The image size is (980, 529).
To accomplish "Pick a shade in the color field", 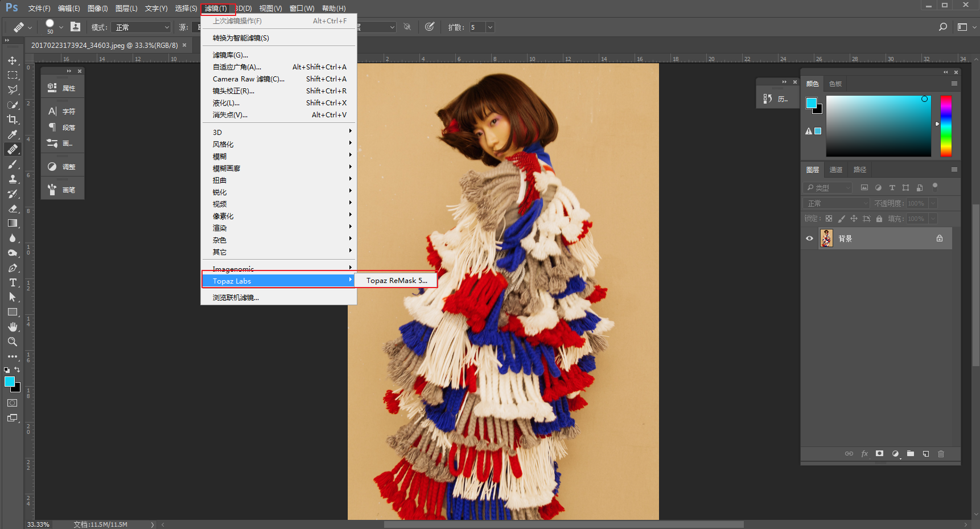I will pos(879,126).
